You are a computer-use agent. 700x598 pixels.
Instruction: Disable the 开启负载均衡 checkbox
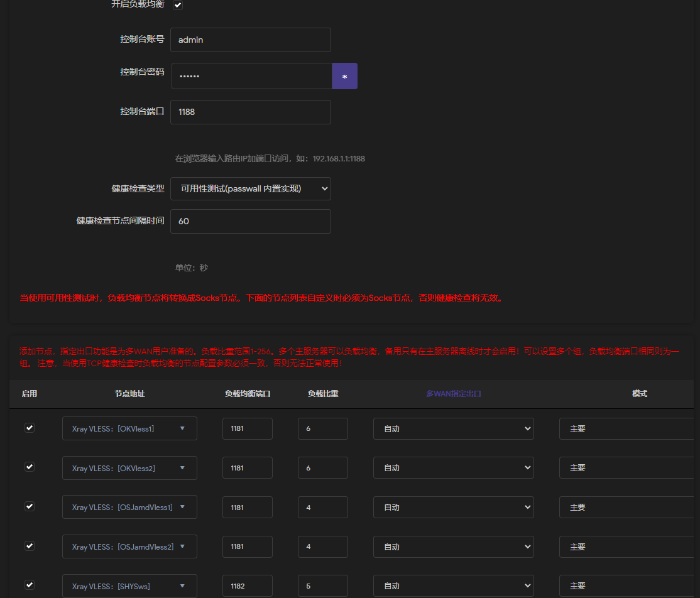pyautogui.click(x=178, y=5)
